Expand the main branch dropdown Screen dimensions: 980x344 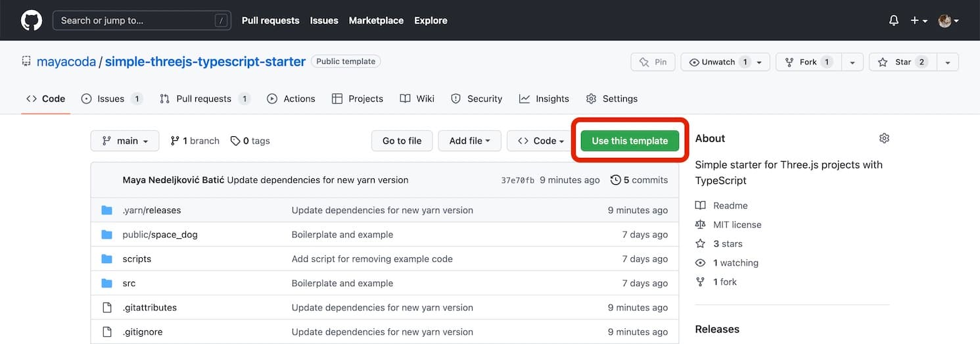coord(125,141)
